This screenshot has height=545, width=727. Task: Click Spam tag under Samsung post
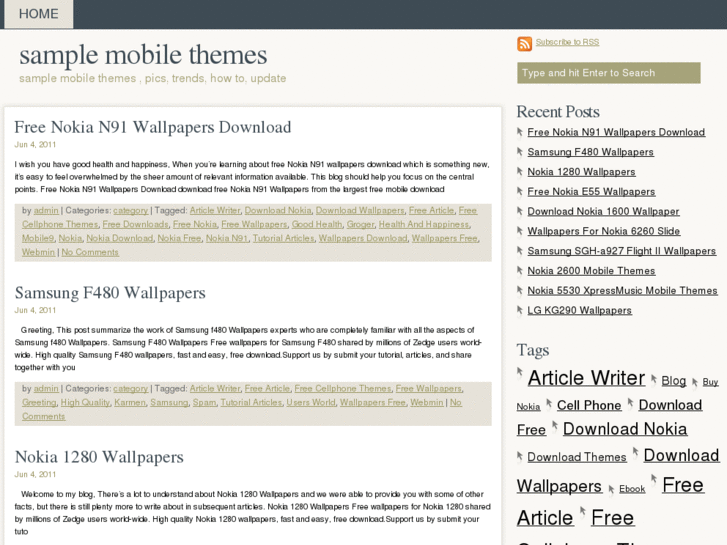204,403
